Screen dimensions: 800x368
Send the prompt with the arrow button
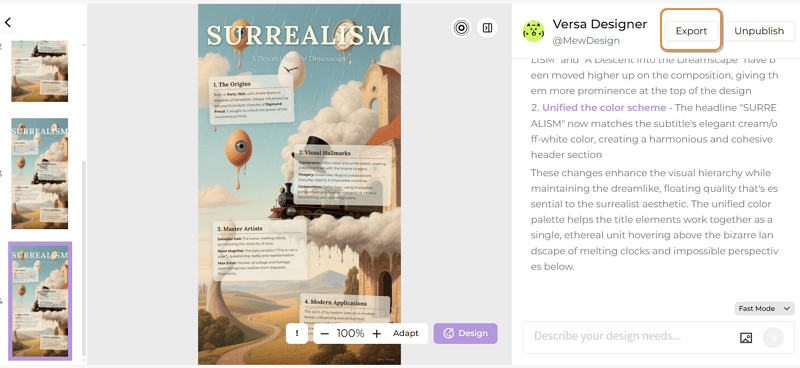pos(773,337)
